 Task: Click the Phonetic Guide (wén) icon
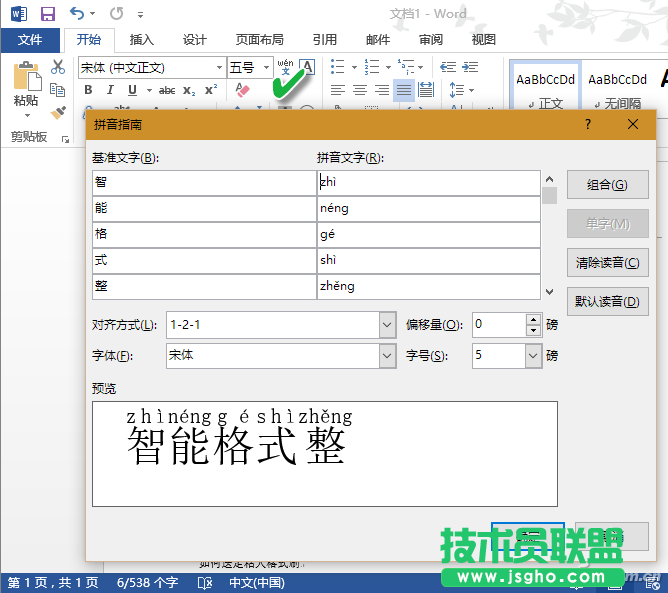pyautogui.click(x=285, y=67)
